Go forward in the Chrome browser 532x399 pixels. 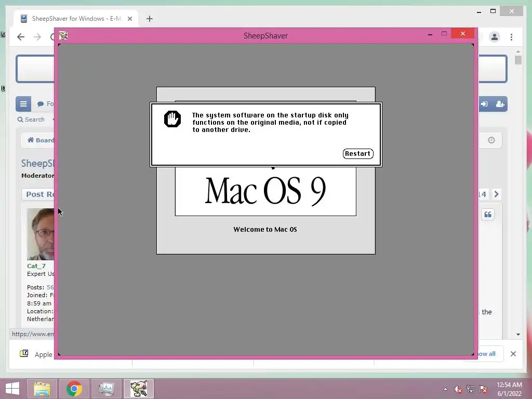[37, 37]
